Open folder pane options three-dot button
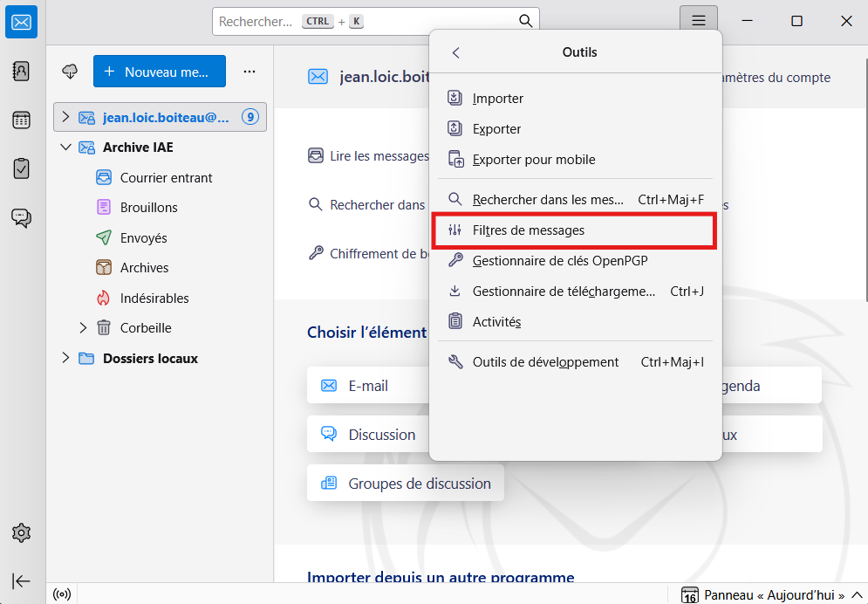The width and height of the screenshot is (868, 604). 249,72
